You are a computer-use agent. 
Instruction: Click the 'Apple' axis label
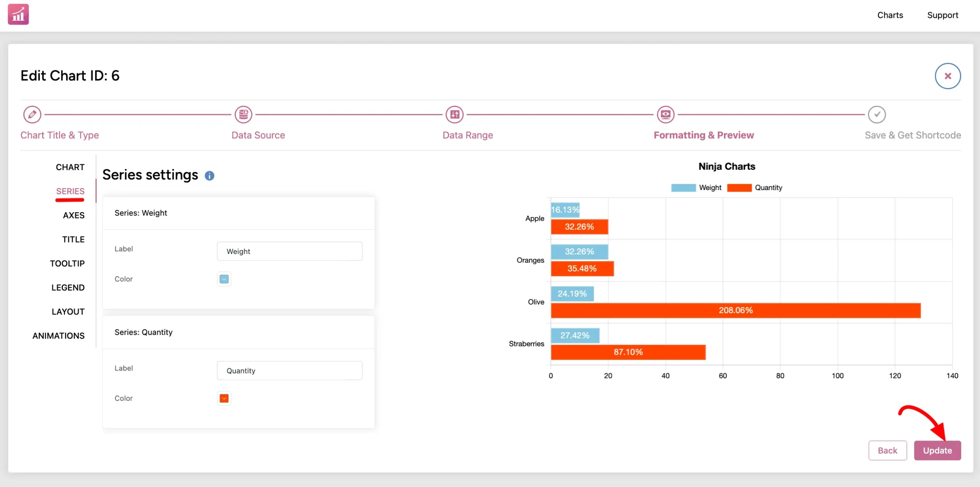click(534, 219)
